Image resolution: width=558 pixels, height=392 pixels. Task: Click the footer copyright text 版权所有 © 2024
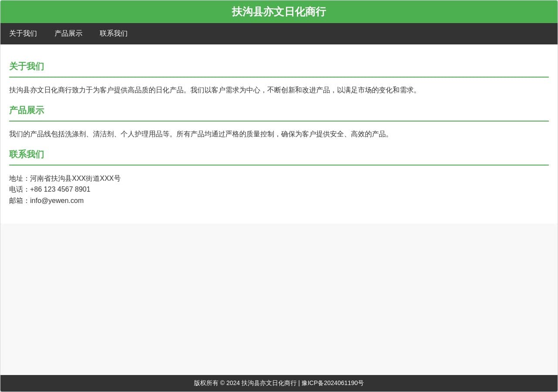click(x=217, y=383)
